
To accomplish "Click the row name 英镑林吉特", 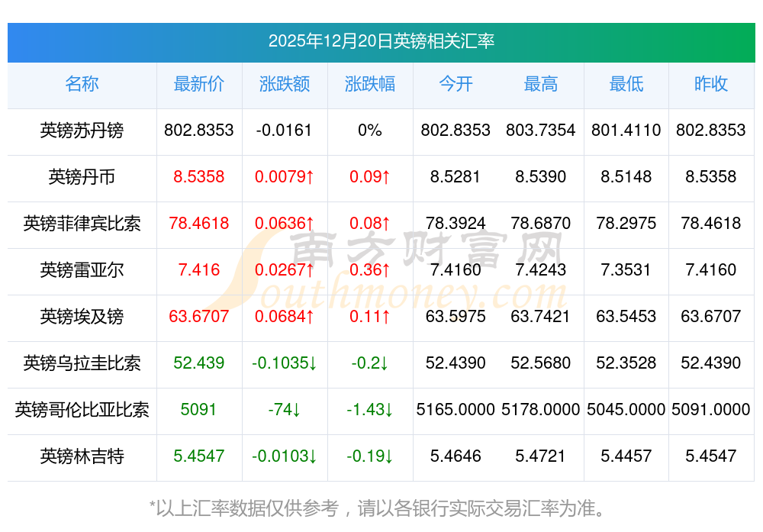I will pos(82,456).
